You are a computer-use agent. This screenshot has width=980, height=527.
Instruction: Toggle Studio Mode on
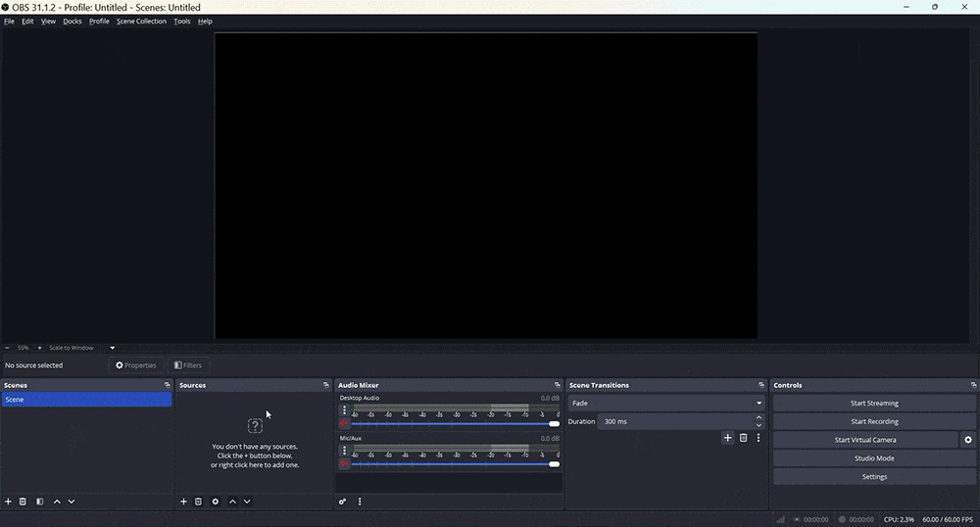coord(873,458)
